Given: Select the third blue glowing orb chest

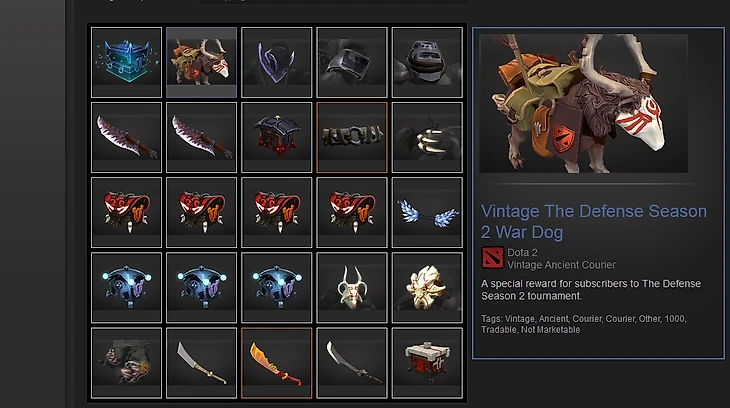Looking at the screenshot, I should tap(277, 288).
